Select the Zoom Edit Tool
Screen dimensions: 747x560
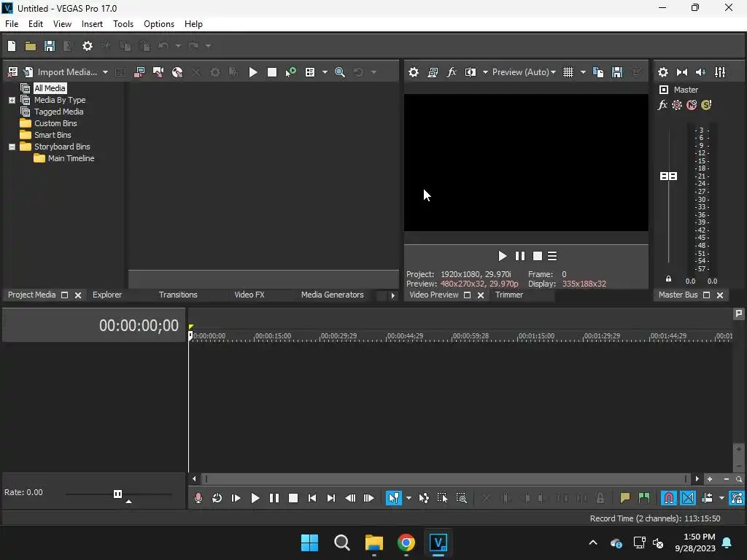click(461, 498)
